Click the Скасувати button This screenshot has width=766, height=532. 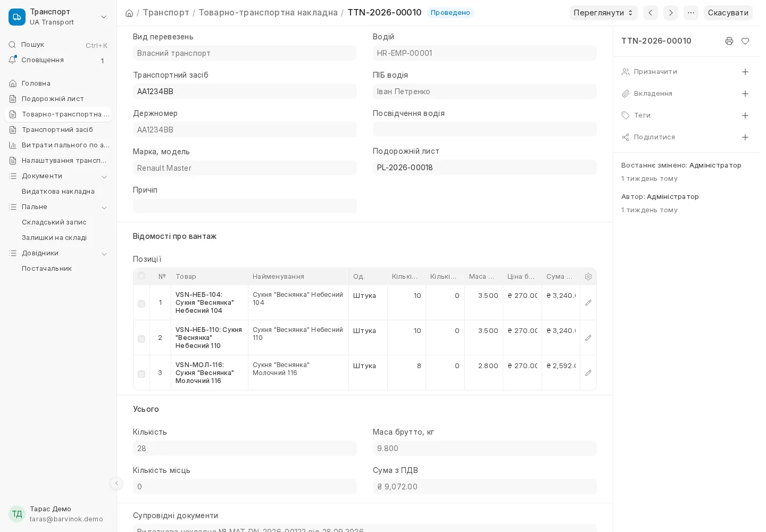click(x=728, y=13)
